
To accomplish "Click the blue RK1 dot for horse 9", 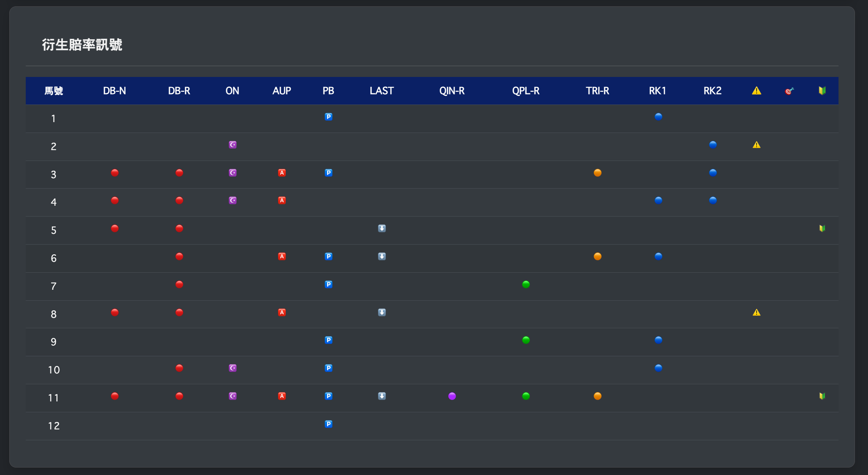I will pos(658,340).
